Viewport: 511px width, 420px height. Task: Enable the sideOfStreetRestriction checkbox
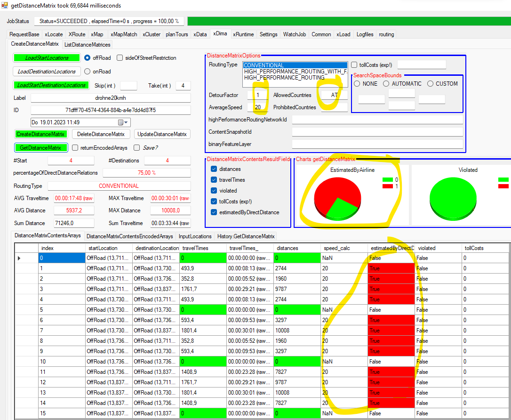120,58
